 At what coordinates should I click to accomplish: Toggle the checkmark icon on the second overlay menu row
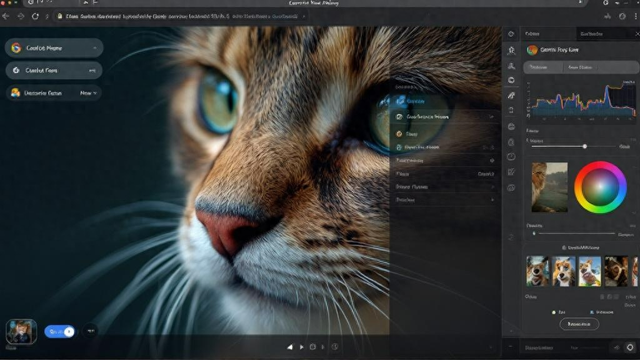coord(399,117)
